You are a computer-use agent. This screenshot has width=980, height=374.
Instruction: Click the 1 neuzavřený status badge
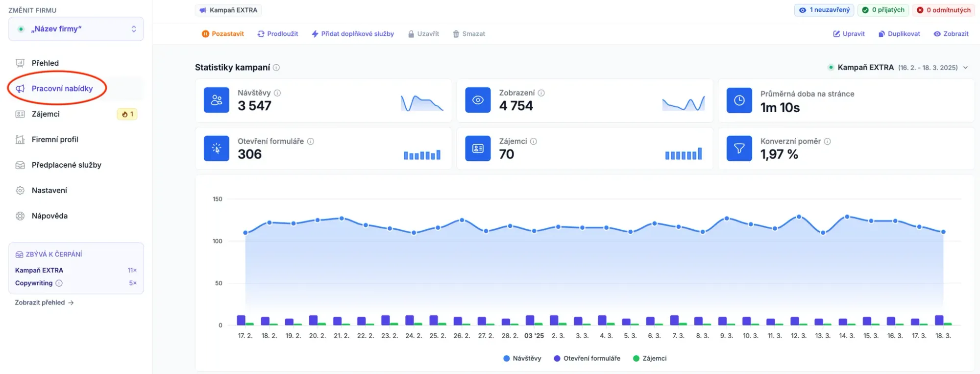(x=824, y=10)
